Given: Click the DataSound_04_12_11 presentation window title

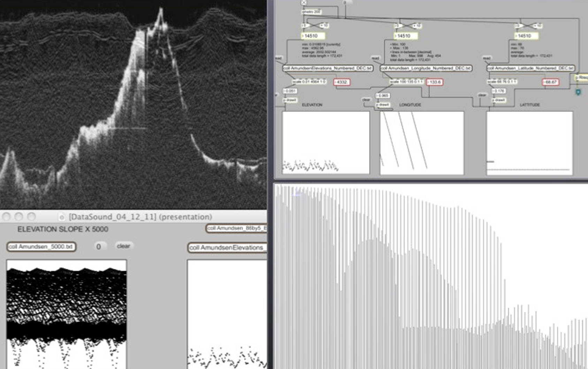Looking at the screenshot, I should [140, 217].
